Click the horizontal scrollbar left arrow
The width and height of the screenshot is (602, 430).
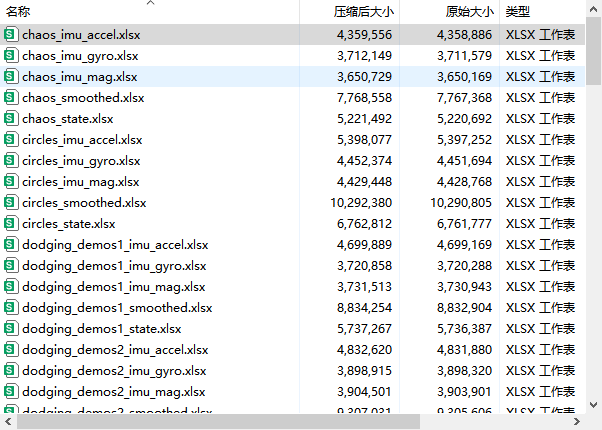pos(8,422)
